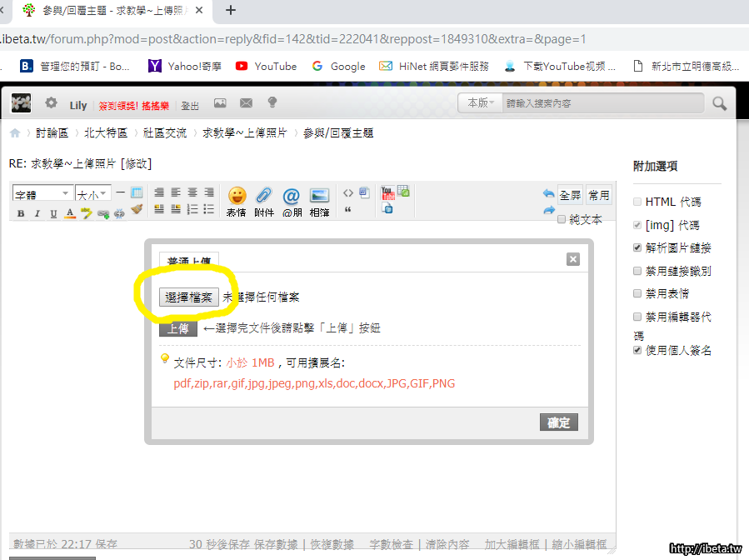749x560 pixels.
Task: Open the 大小 font size dropdown
Action: click(92, 194)
